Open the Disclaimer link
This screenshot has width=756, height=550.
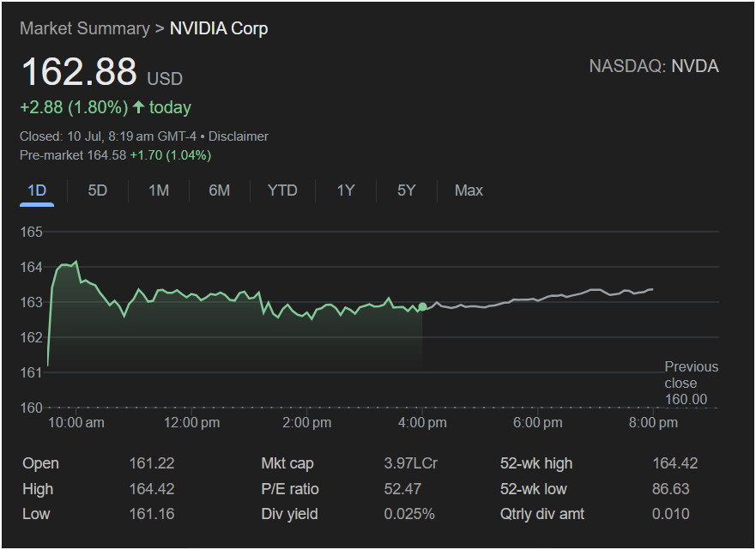(239, 136)
